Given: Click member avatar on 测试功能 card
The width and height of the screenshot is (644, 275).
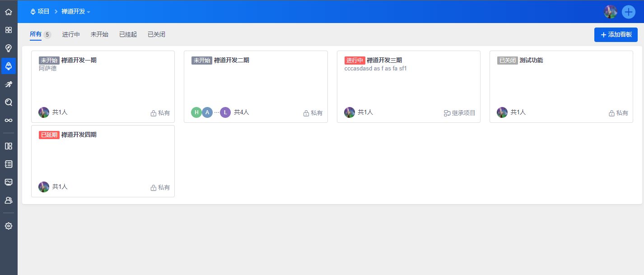Looking at the screenshot, I should coord(502,112).
